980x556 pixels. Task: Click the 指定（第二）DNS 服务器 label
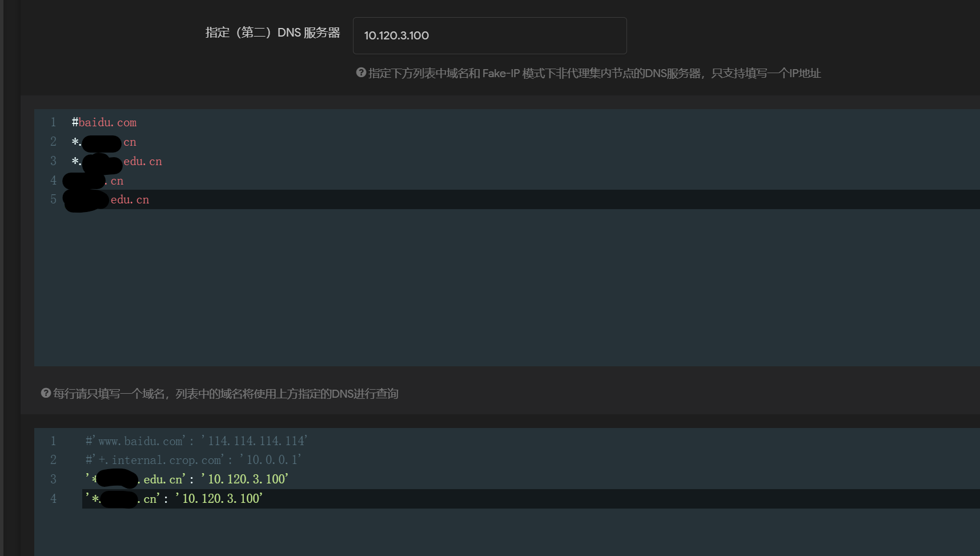(272, 33)
